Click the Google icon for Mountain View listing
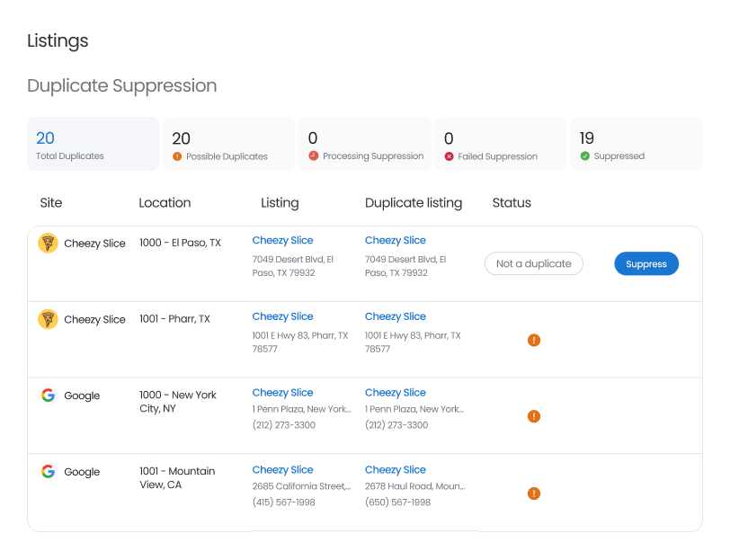 coord(49,472)
